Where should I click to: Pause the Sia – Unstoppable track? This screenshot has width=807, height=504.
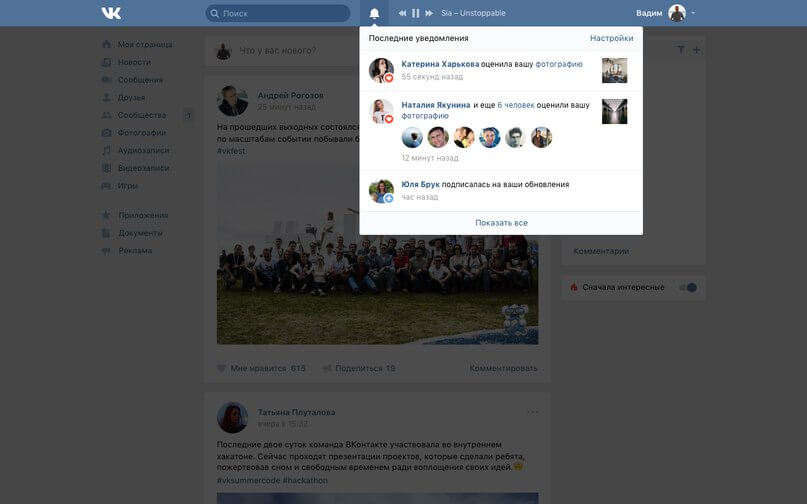click(416, 13)
